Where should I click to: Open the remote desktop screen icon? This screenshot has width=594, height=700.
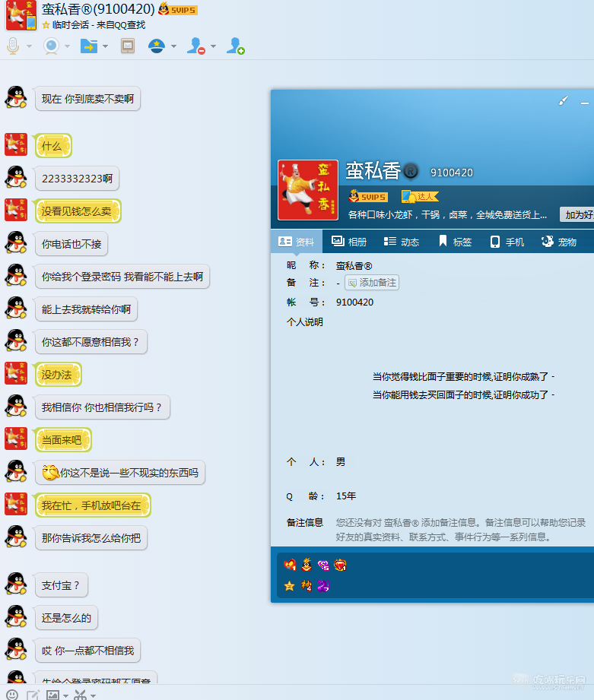tap(128, 46)
